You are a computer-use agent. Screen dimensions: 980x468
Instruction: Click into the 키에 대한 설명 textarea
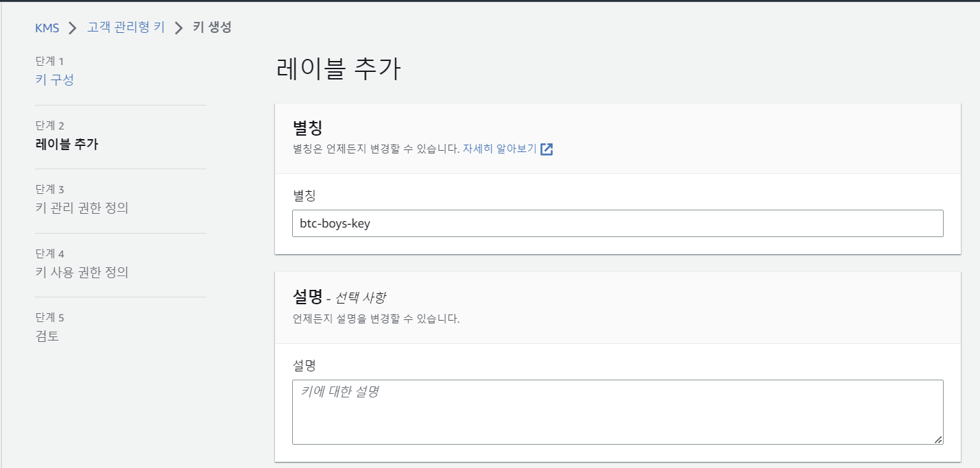coord(617,412)
